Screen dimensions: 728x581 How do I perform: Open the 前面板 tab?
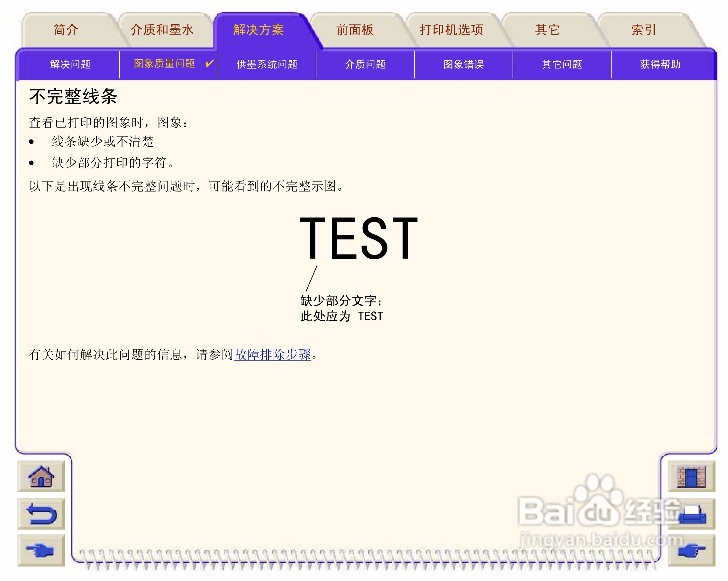pyautogui.click(x=355, y=30)
